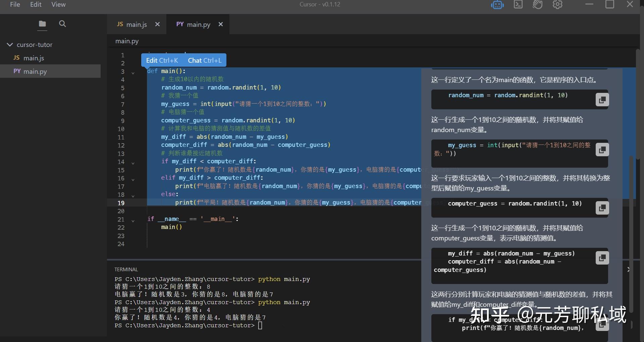Open the sidebar search icon
This screenshot has width=644, height=342.
tap(62, 24)
